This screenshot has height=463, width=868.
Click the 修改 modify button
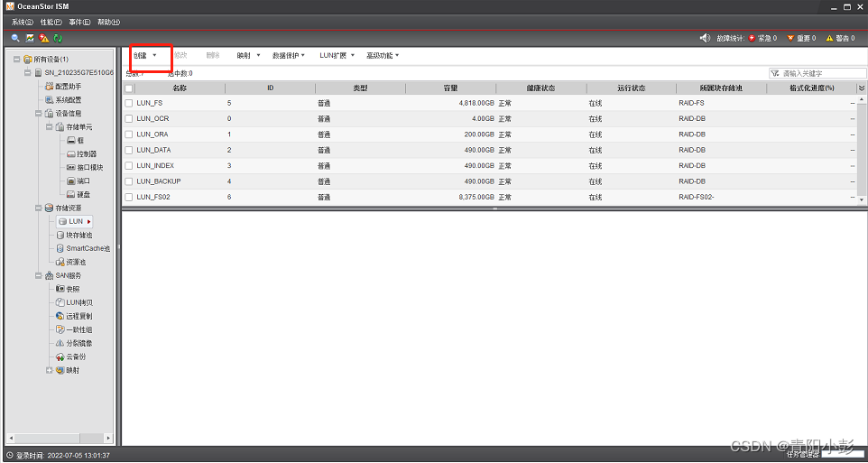[180, 55]
